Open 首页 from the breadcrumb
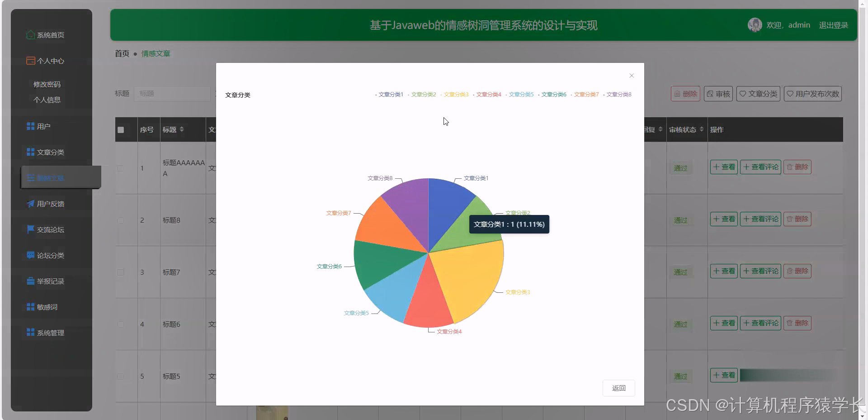The width and height of the screenshot is (868, 420). (x=121, y=53)
